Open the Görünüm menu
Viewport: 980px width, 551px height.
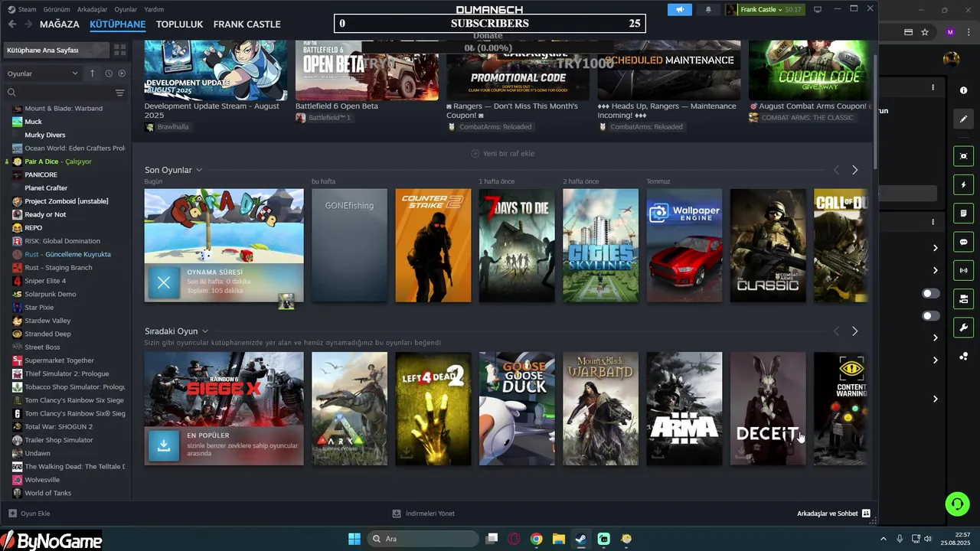click(56, 9)
